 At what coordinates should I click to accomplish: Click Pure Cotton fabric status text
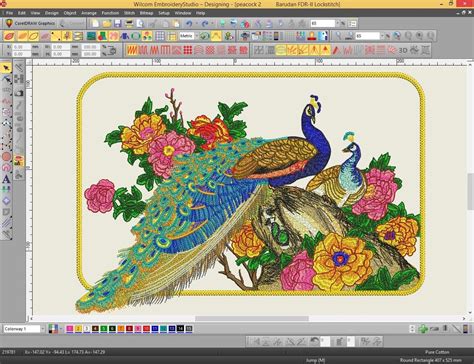[437, 352]
